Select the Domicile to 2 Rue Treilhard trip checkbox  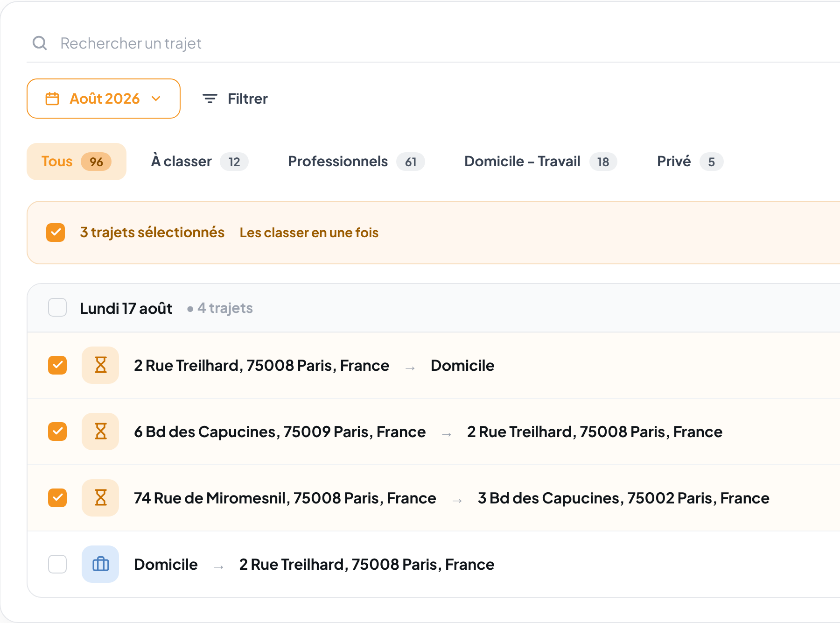[x=57, y=564]
